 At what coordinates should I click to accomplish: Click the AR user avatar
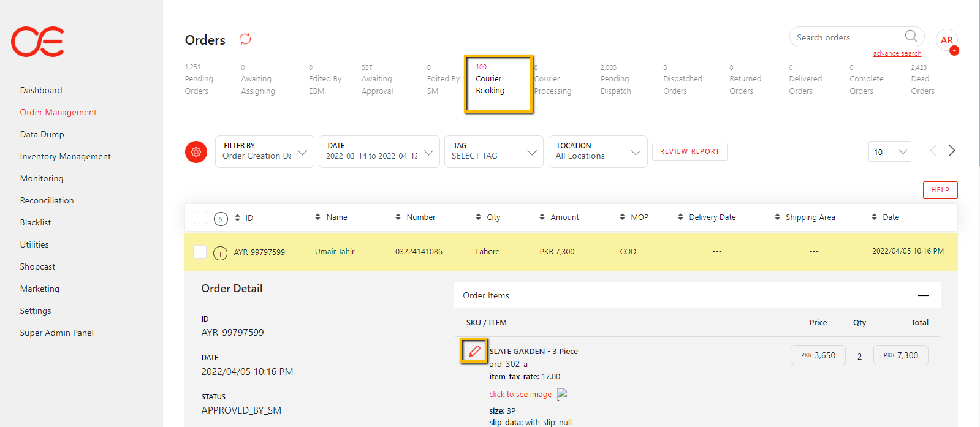946,40
